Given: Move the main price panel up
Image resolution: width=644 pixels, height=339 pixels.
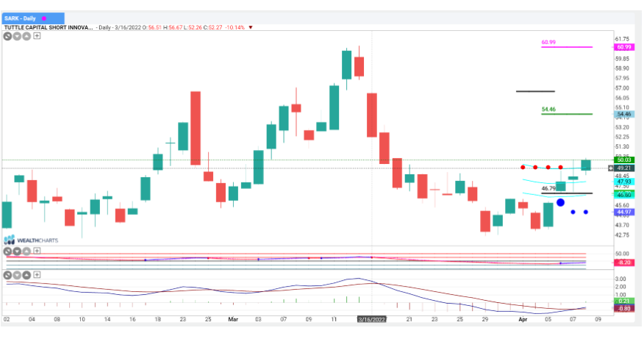Looking at the screenshot, I should 26,35.
